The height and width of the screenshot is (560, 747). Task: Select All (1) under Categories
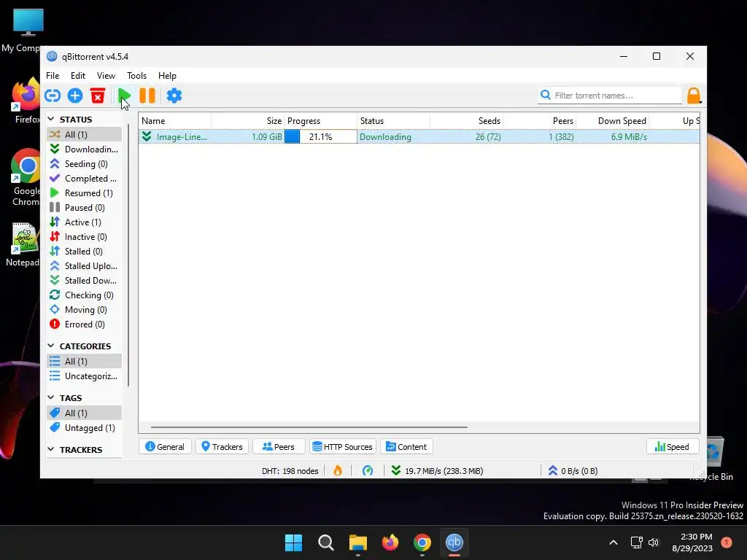point(85,362)
